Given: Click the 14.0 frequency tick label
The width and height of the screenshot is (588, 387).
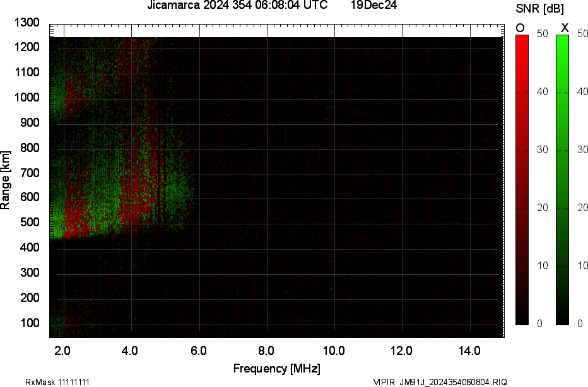Looking at the screenshot, I should coord(469,350).
